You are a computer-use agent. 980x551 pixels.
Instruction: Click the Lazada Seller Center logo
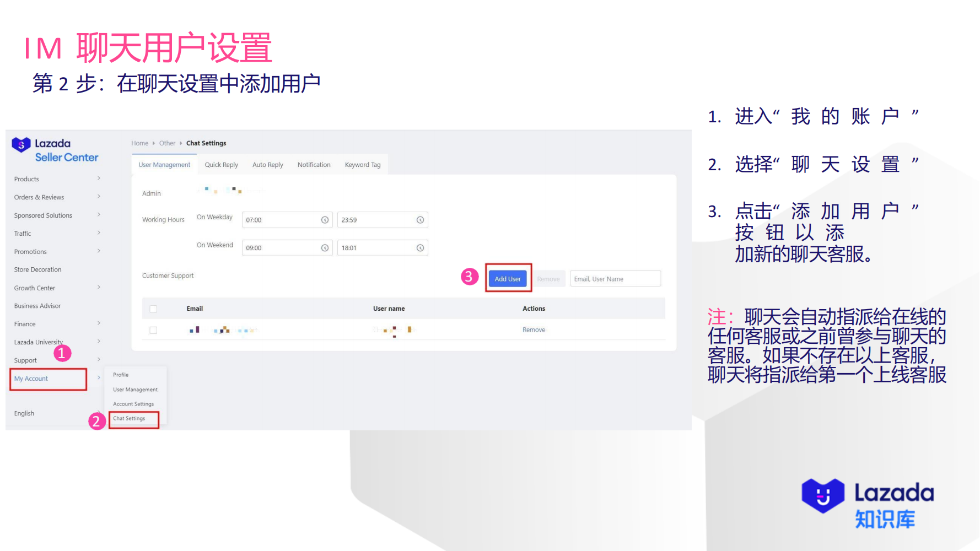[x=55, y=150]
